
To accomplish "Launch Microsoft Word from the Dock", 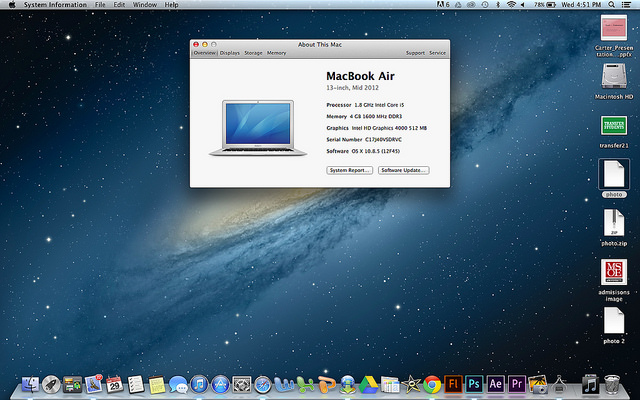I will [x=284, y=384].
